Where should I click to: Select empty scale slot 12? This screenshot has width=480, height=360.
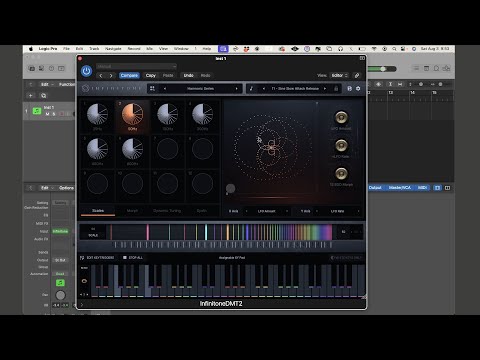(x=202, y=184)
